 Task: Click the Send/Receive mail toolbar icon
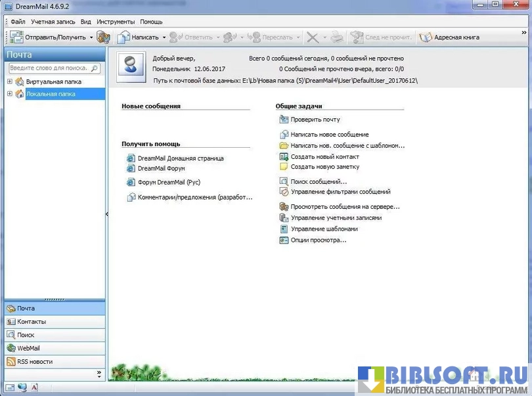[17, 37]
